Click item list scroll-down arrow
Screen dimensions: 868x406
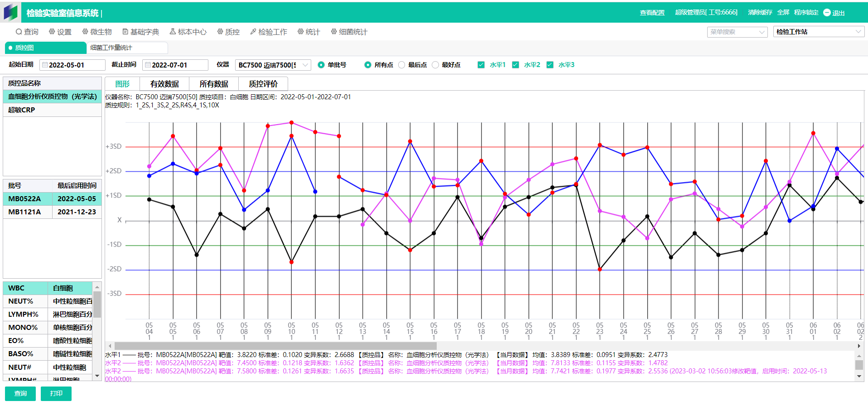tap(97, 376)
